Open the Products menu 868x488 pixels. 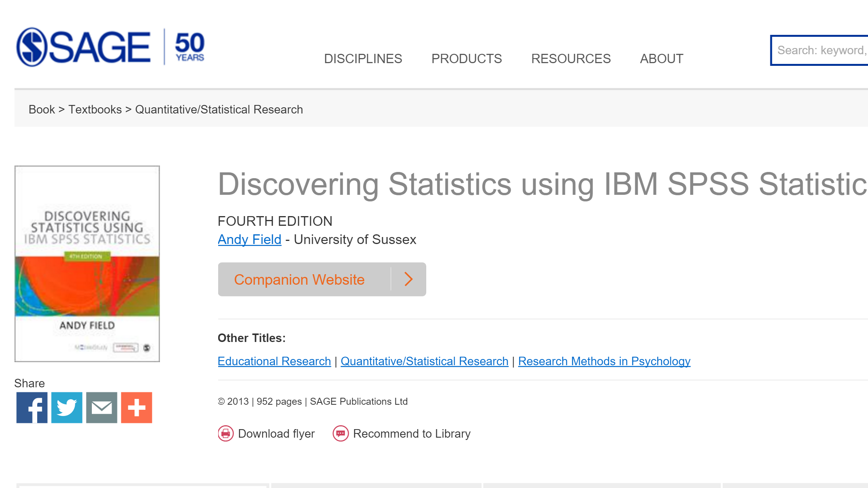click(467, 58)
